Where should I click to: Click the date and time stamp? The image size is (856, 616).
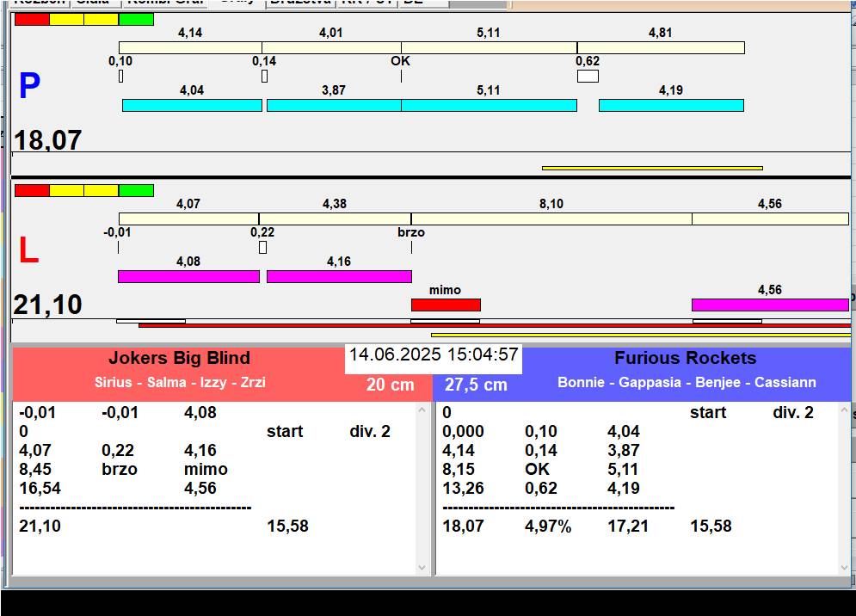pyautogui.click(x=434, y=354)
